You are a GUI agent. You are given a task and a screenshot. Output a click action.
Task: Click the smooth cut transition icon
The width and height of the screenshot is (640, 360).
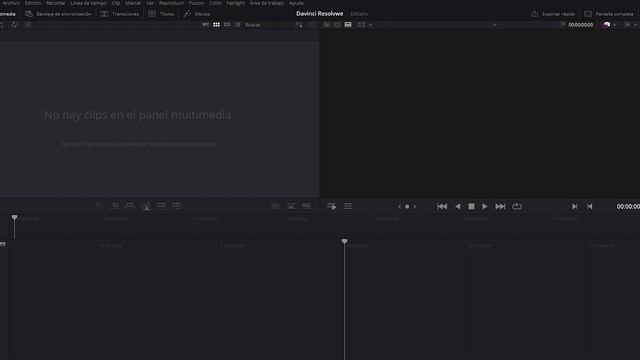[x=307, y=206]
